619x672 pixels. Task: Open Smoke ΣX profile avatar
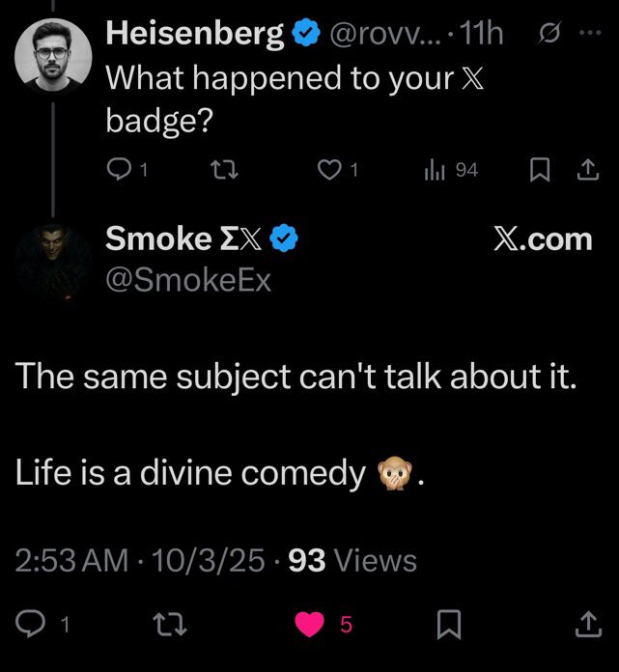tap(54, 262)
